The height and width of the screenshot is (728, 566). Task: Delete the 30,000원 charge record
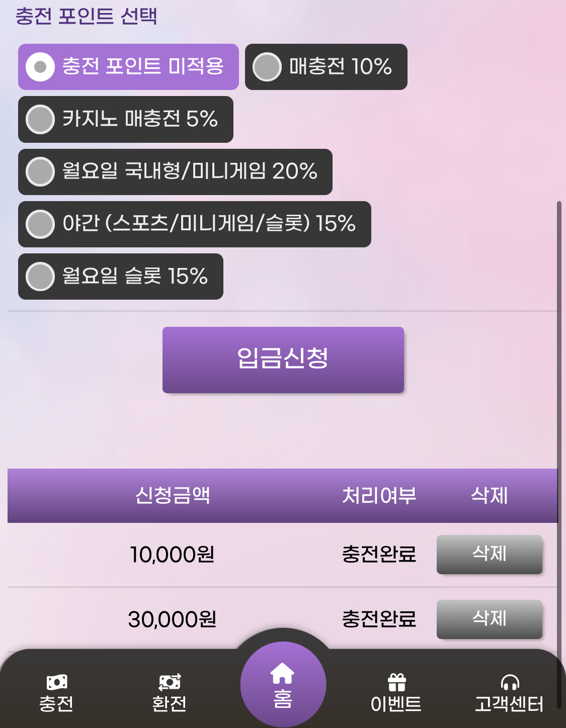[x=490, y=619]
